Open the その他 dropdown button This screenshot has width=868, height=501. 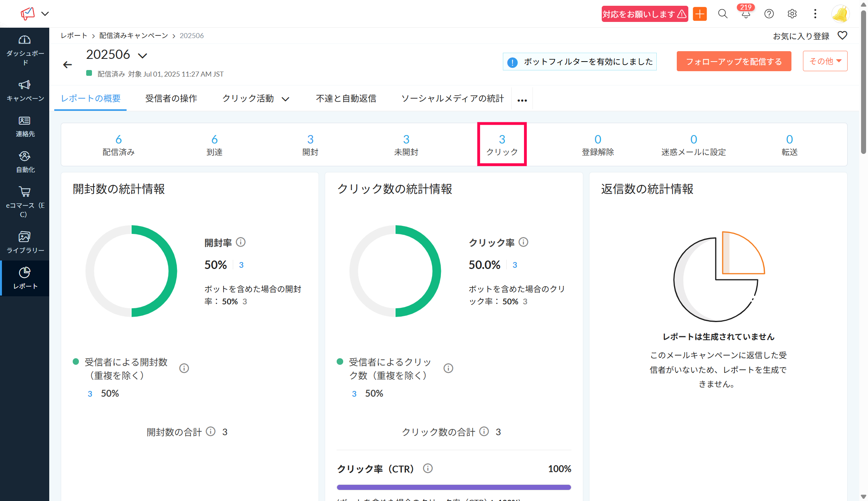[x=825, y=61]
